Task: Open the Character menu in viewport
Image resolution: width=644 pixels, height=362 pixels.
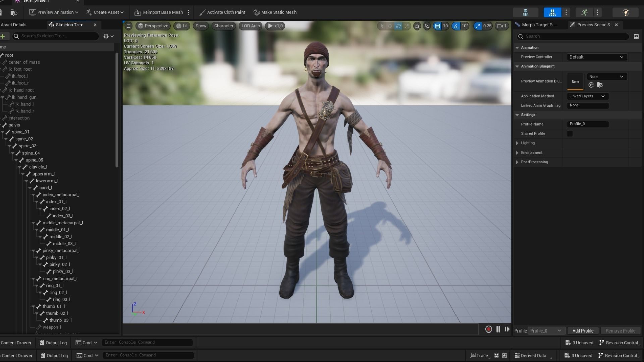Action: click(x=224, y=26)
